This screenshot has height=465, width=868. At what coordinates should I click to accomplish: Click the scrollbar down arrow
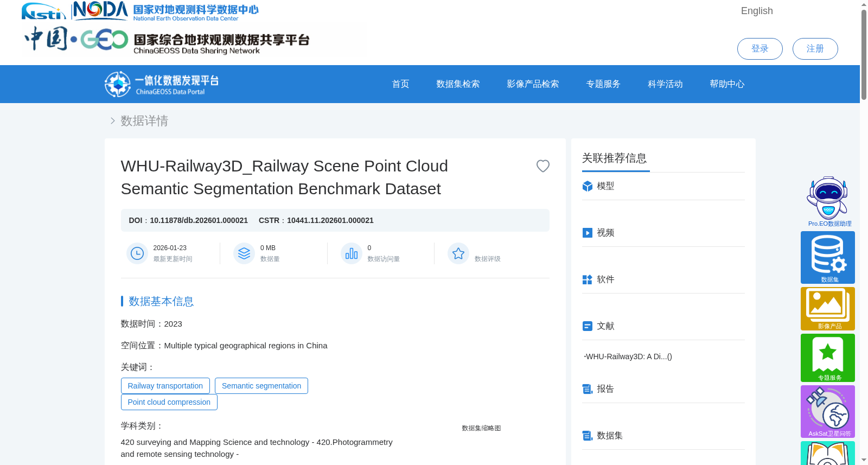pos(864,460)
